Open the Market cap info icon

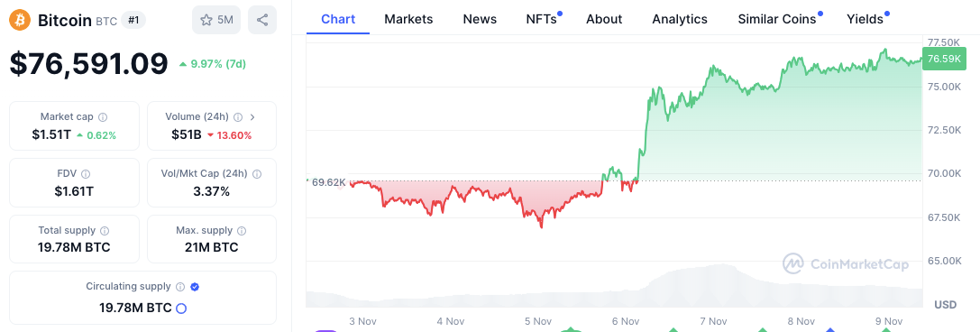tap(103, 117)
